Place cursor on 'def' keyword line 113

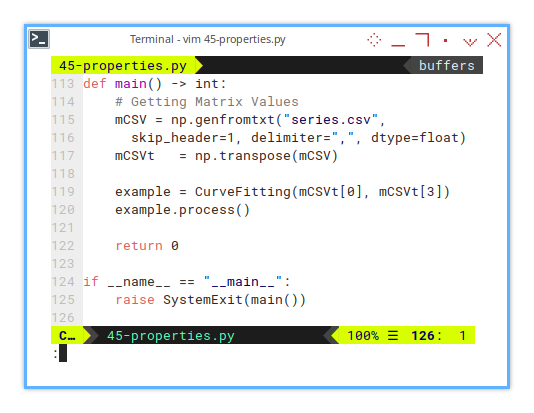(95, 84)
